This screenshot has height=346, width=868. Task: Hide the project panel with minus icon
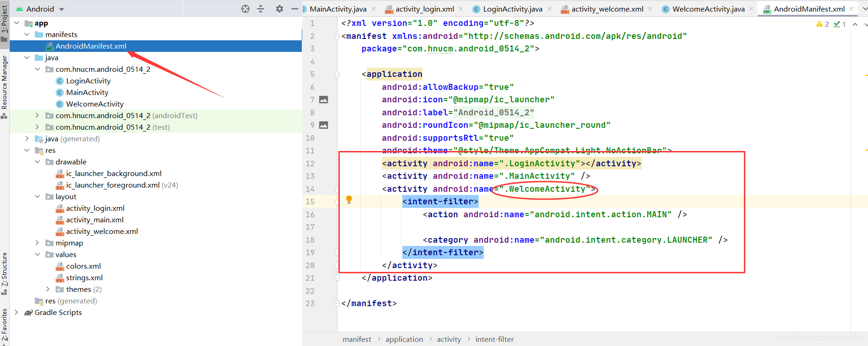tap(294, 9)
